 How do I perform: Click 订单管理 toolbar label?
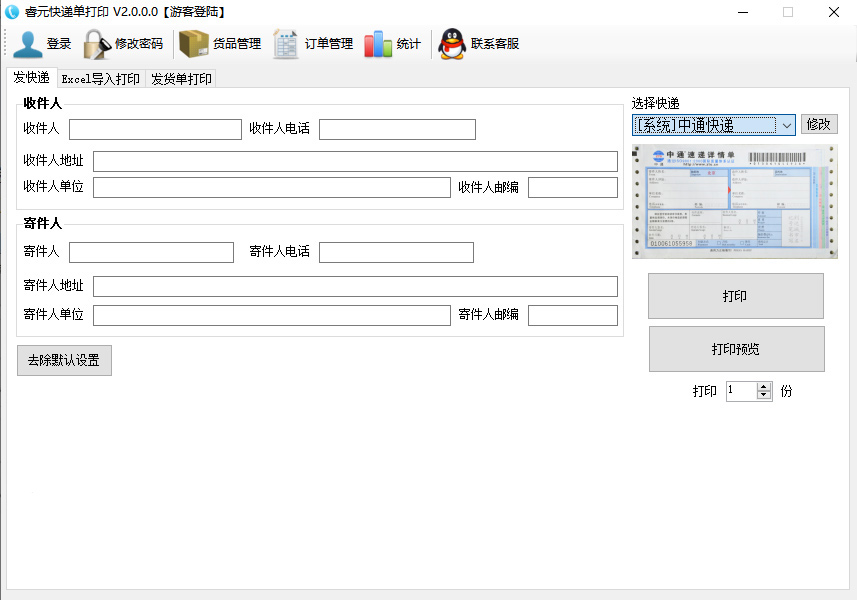coord(329,44)
